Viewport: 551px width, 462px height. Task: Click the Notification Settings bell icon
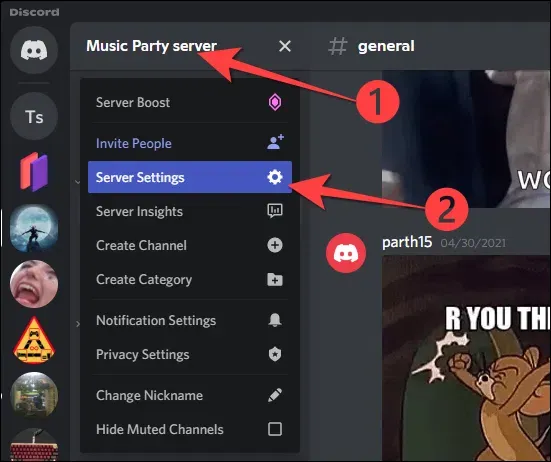coord(275,320)
